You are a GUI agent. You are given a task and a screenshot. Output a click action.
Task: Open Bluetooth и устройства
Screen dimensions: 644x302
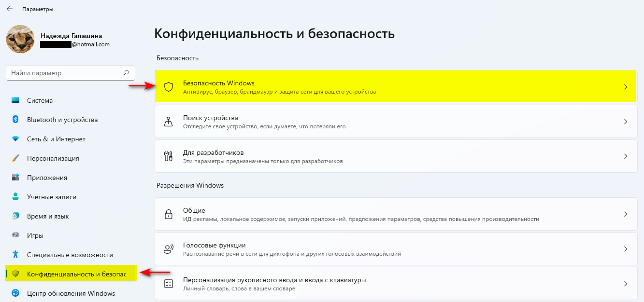coord(71,120)
